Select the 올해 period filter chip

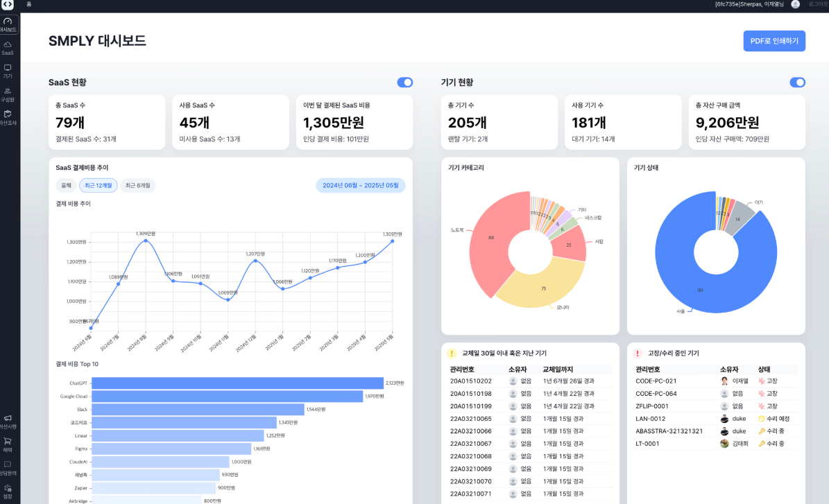point(66,185)
